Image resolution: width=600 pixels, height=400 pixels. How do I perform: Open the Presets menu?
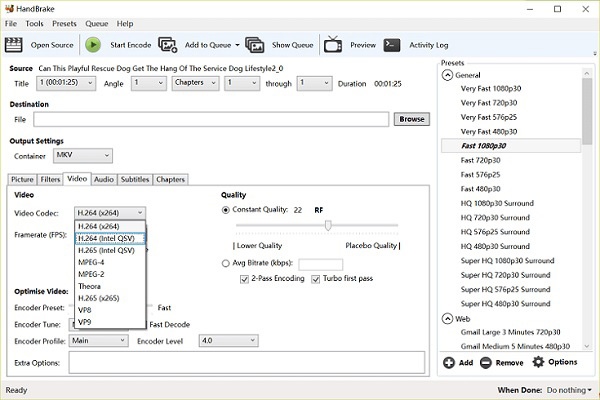pyautogui.click(x=64, y=24)
